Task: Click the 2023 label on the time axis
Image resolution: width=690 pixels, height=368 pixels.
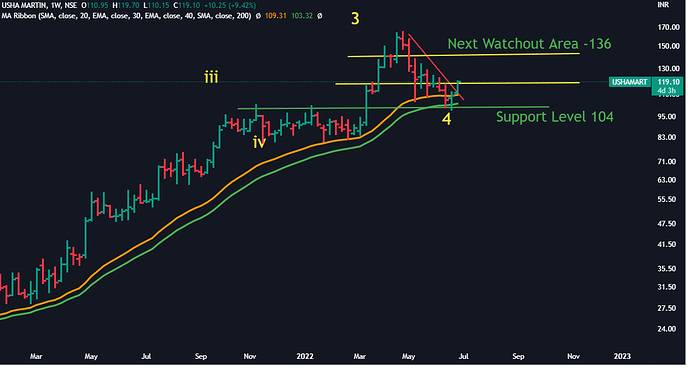Action: click(622, 356)
